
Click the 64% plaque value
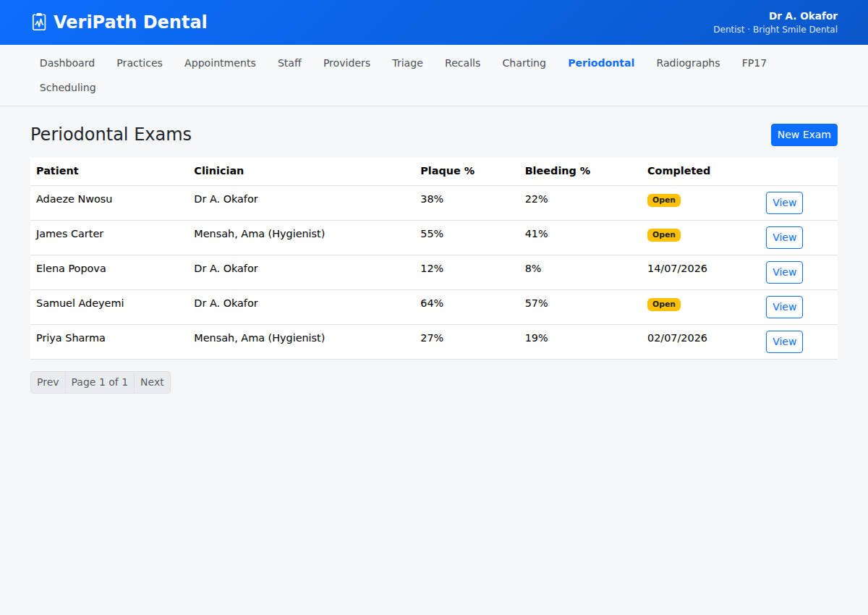(x=432, y=303)
